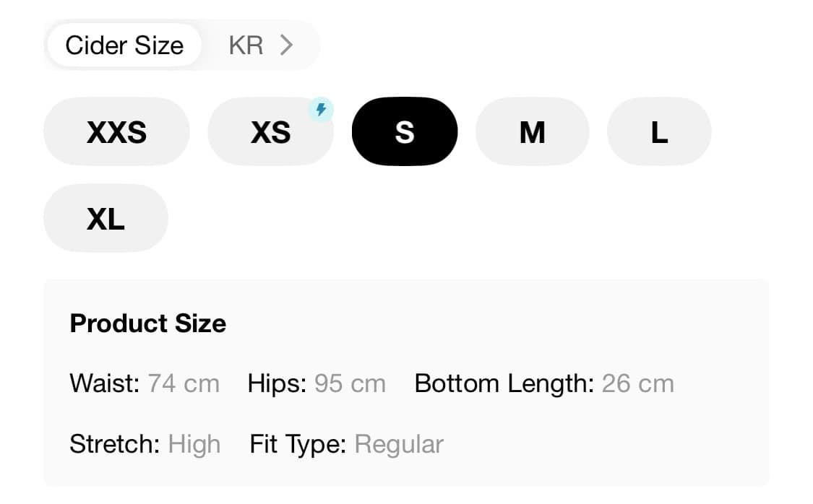This screenshot has height=504, width=813.
Task: Select the Cider Size tab
Action: pyautogui.click(x=124, y=45)
